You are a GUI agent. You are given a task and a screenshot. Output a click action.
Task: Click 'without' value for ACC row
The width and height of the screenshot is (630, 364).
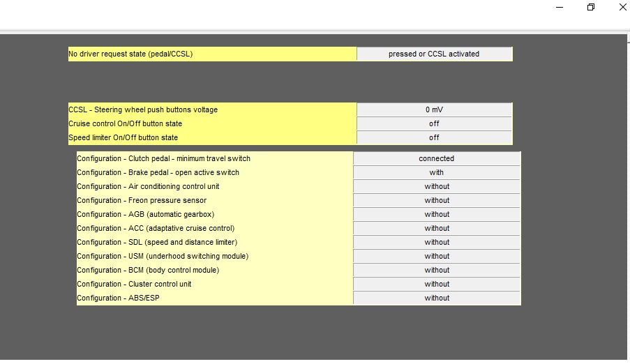tap(437, 228)
